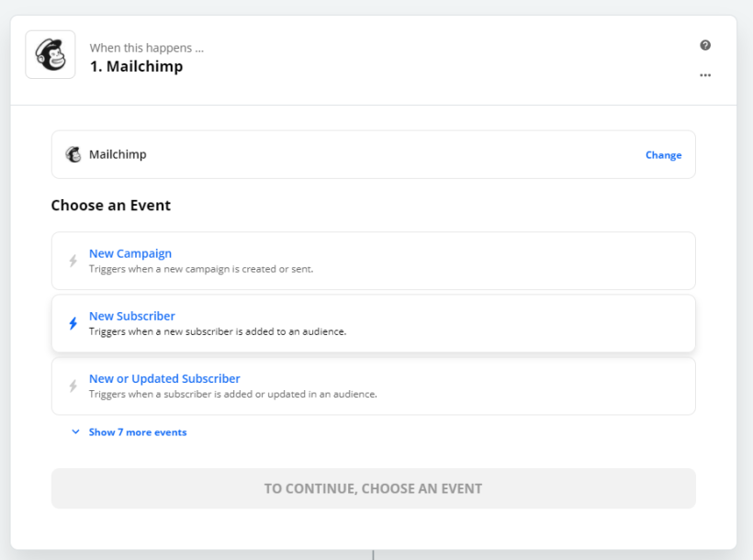The image size is (753, 560).
Task: Click the When this happens header label
Action: pos(147,47)
